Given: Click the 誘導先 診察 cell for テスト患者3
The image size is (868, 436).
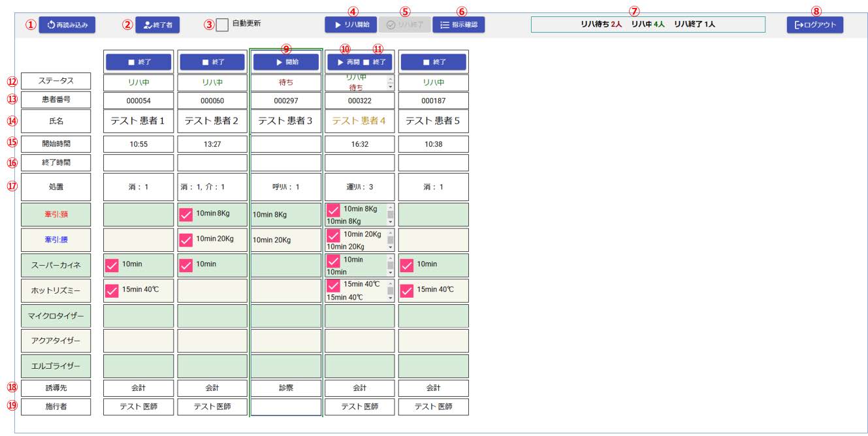Looking at the screenshot, I should click(x=286, y=388).
